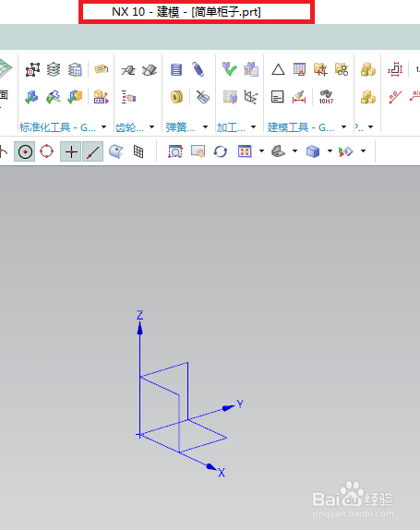Click the zoom window icon

coord(175,151)
